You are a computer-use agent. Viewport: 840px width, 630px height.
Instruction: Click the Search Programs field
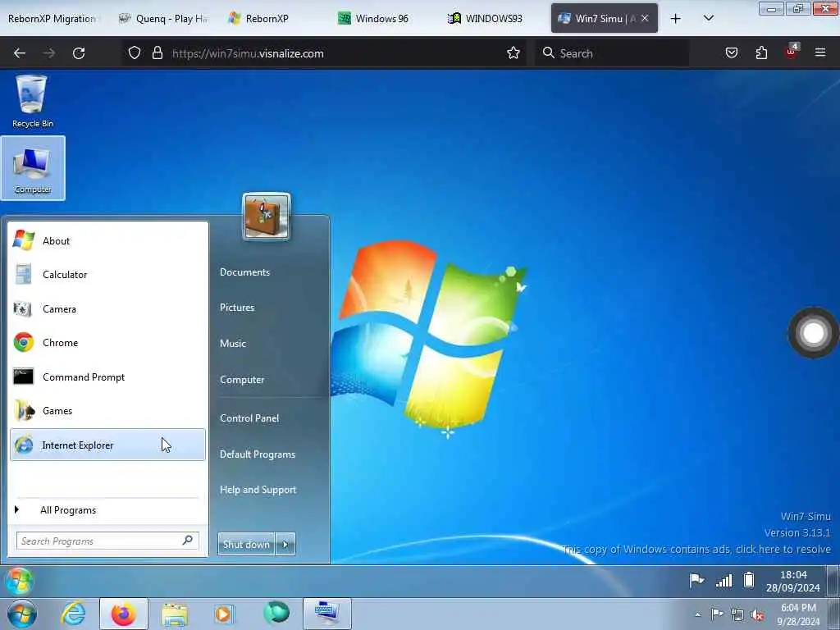[107, 541]
